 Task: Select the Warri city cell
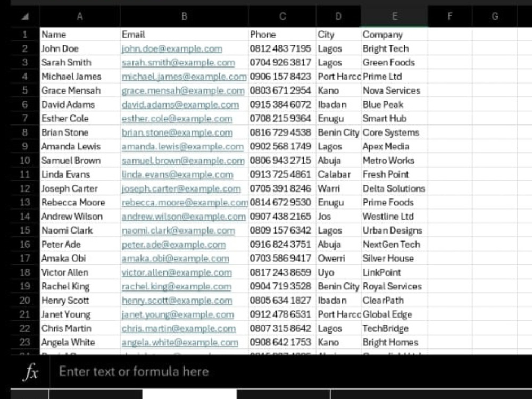338,188
